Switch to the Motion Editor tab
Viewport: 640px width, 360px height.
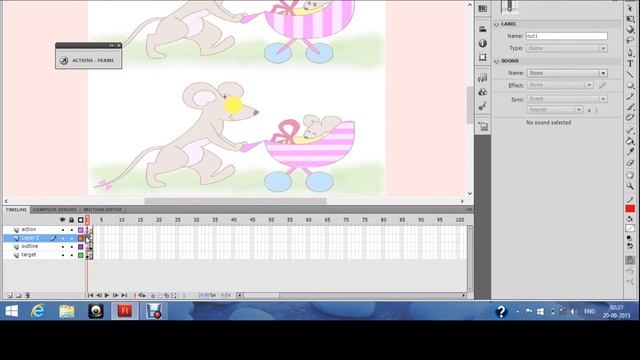click(x=103, y=209)
